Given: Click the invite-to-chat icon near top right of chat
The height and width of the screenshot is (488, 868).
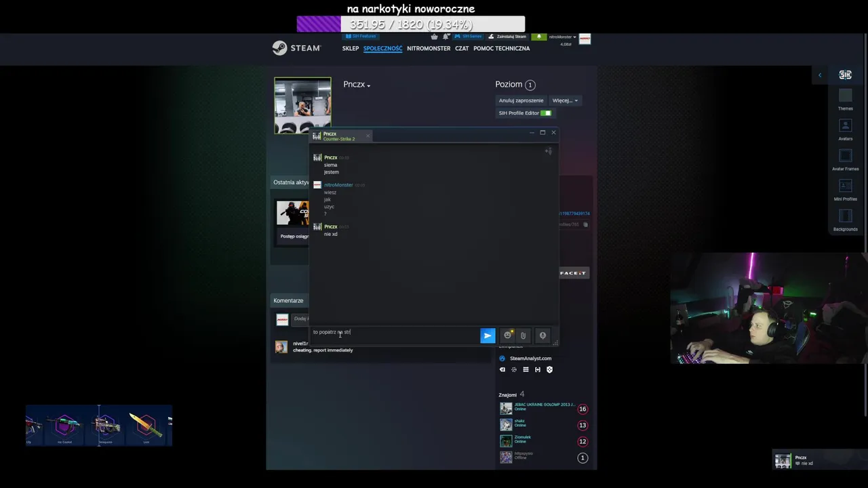Looking at the screenshot, I should tap(549, 151).
